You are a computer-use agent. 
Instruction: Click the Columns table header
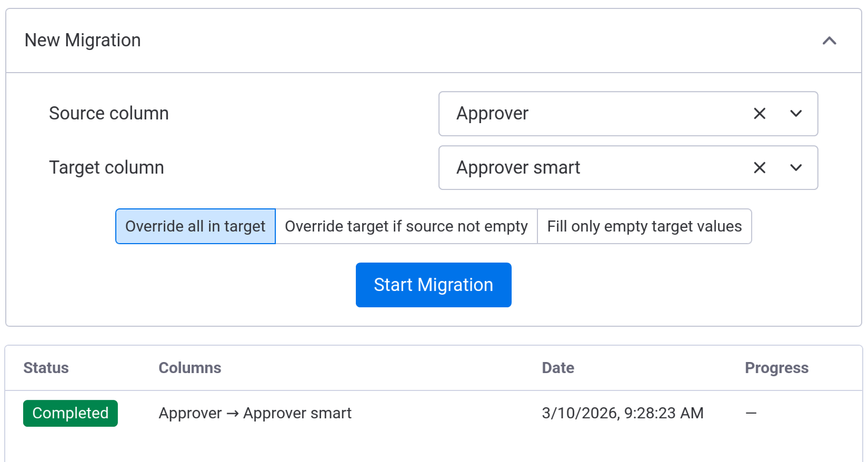189,368
